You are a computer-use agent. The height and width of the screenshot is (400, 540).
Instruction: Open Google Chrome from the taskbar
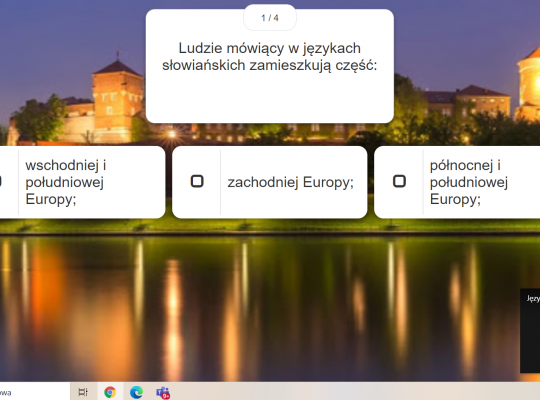(x=110, y=392)
